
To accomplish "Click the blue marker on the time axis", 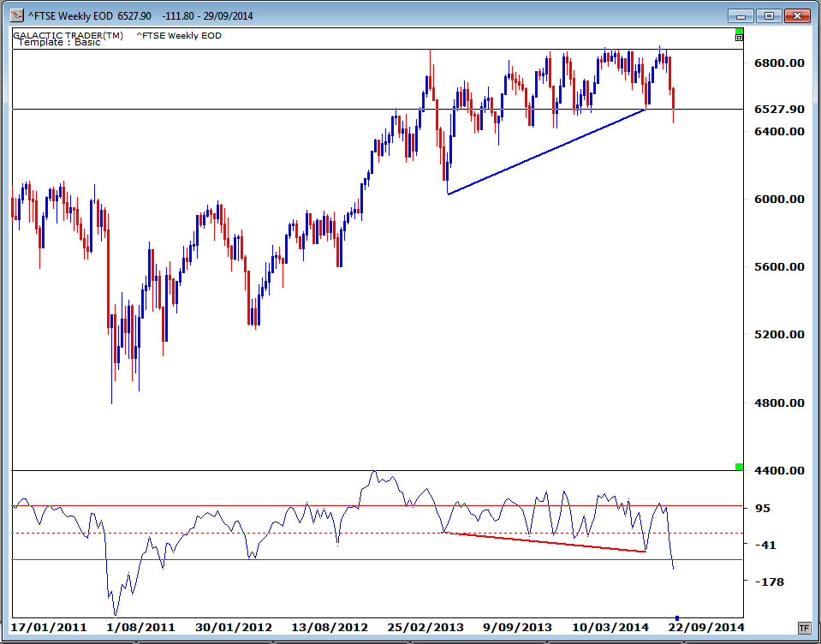I will (x=677, y=618).
